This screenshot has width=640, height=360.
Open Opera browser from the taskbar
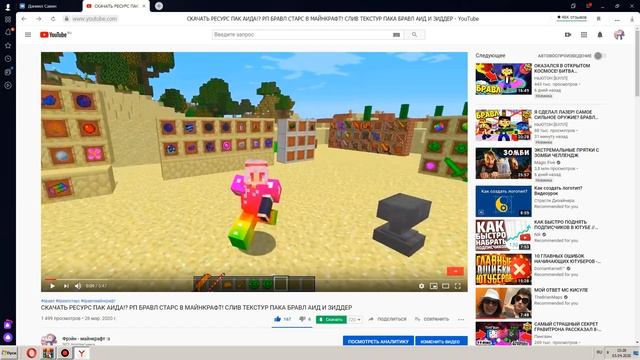pyautogui.click(x=31, y=353)
